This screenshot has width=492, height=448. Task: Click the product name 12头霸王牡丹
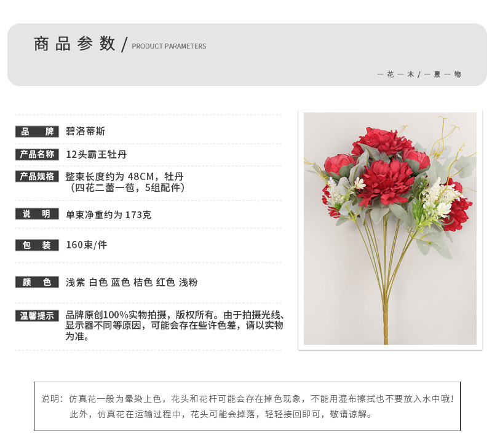pyautogui.click(x=97, y=154)
